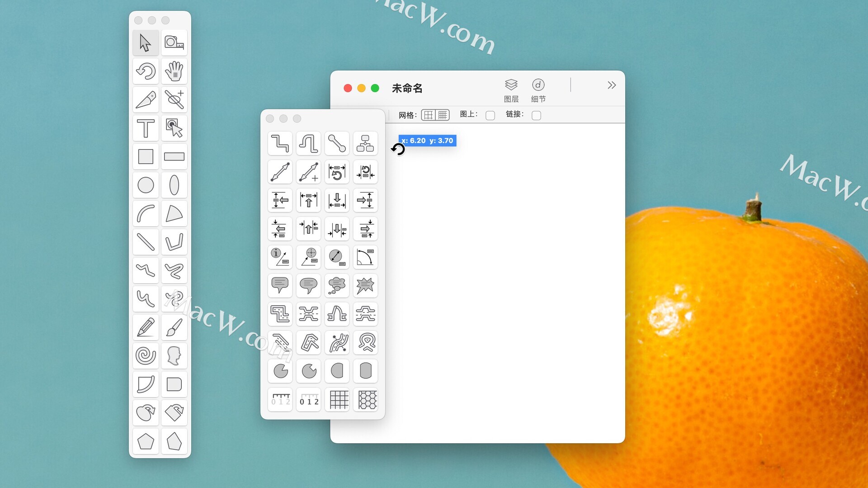The height and width of the screenshot is (488, 868).
Task: Select the arrow selection tool
Action: tap(146, 43)
